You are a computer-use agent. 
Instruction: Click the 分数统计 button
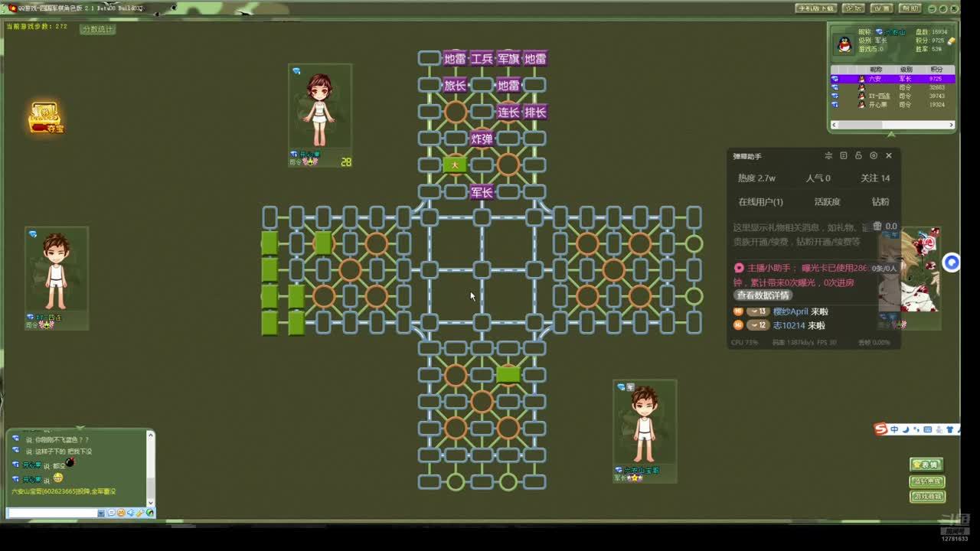pos(97,29)
